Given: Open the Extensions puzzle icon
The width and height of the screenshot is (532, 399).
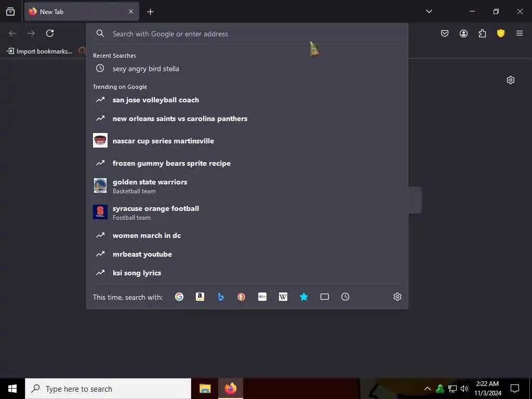Looking at the screenshot, I should 482,33.
